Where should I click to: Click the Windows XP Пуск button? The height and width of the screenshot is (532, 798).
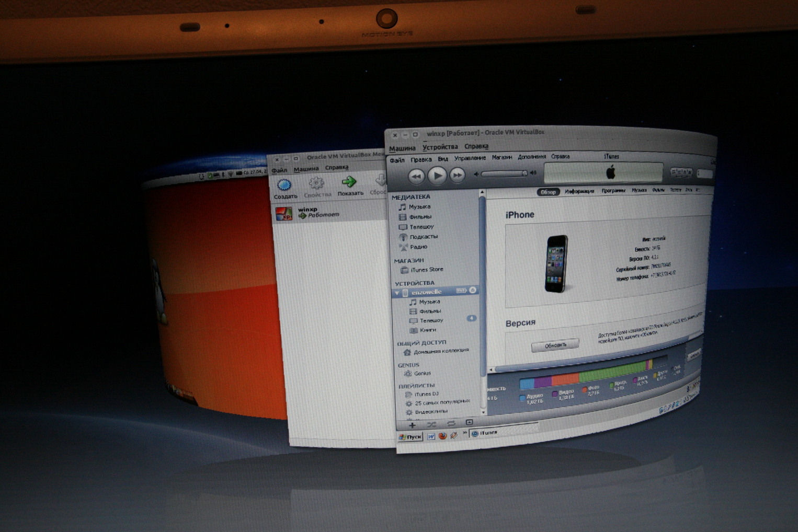point(411,437)
